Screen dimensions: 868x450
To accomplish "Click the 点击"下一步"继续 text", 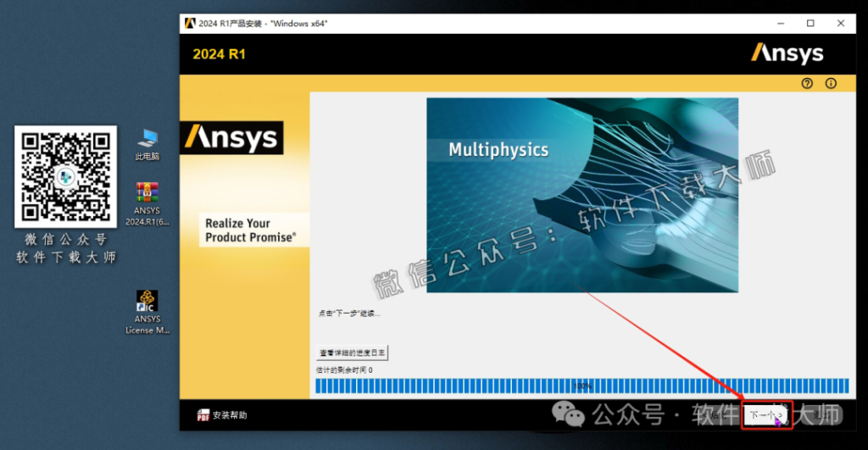I will 349,314.
